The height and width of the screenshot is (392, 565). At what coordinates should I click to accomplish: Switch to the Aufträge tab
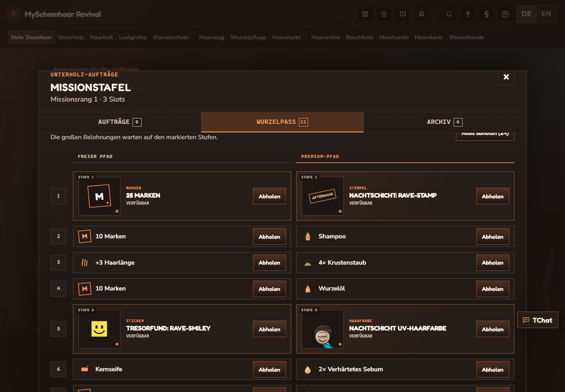(120, 122)
